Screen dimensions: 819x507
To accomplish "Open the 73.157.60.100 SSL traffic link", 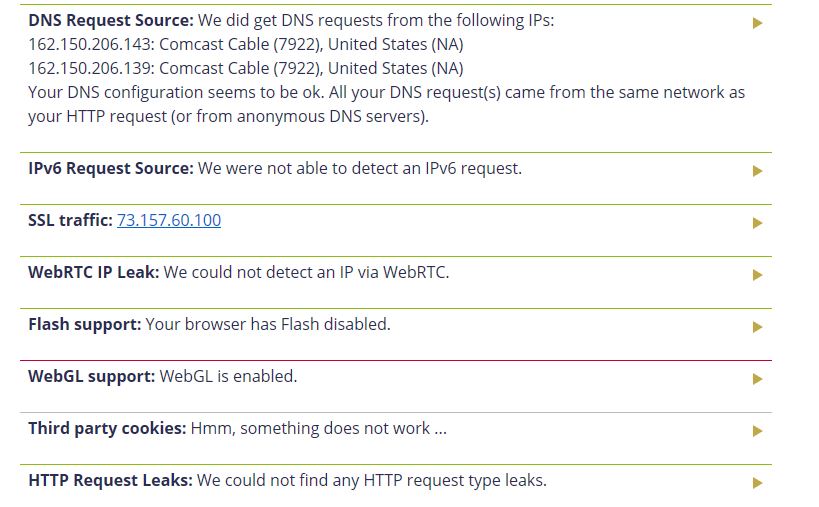I will [169, 220].
